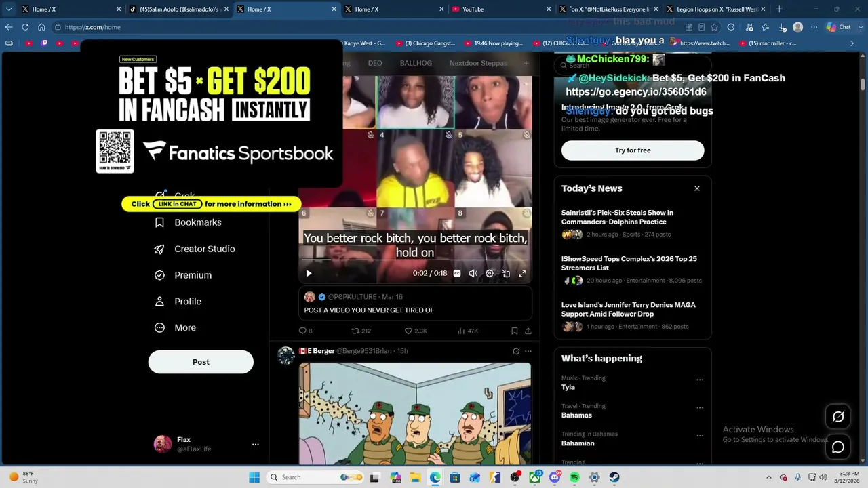The height and width of the screenshot is (488, 868).
Task: Open more options for Bahamian trend
Action: click(700, 435)
